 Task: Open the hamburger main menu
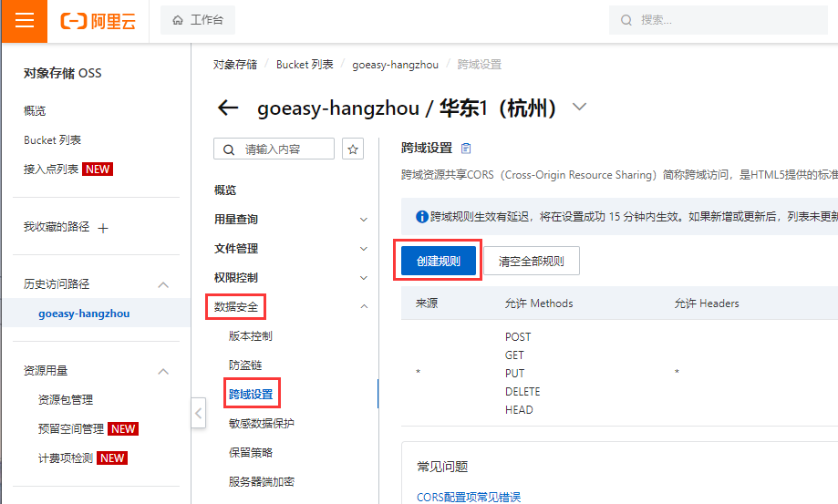pyautogui.click(x=25, y=21)
